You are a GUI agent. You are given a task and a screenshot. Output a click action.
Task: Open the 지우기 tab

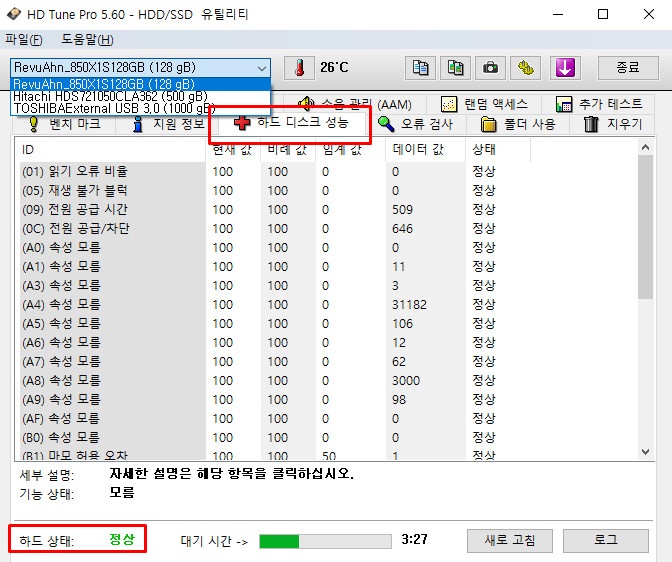pyautogui.click(x=612, y=124)
